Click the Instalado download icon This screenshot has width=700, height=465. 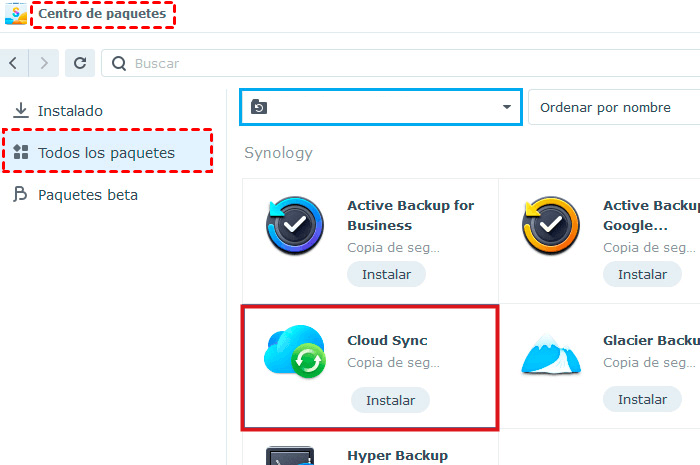(21, 110)
